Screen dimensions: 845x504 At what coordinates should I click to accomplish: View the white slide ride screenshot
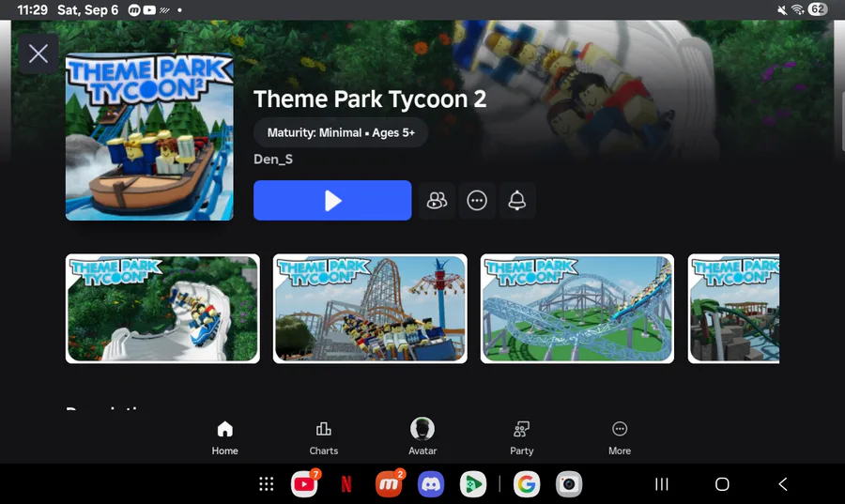[x=162, y=309]
